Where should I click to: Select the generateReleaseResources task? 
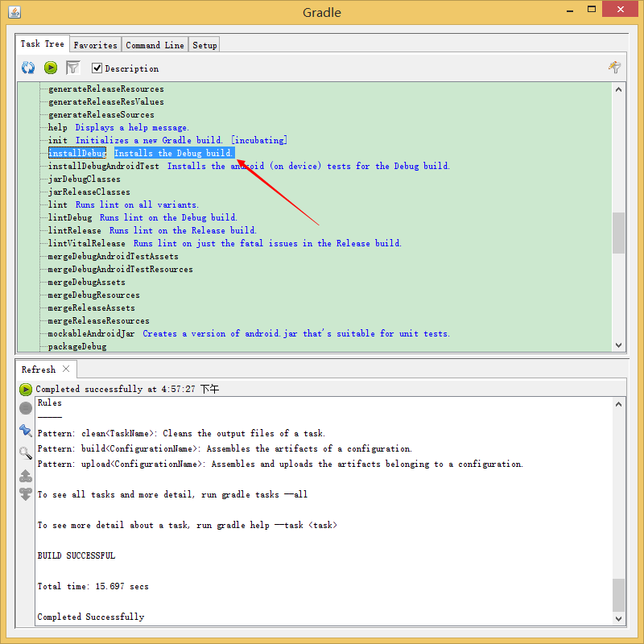106,89
